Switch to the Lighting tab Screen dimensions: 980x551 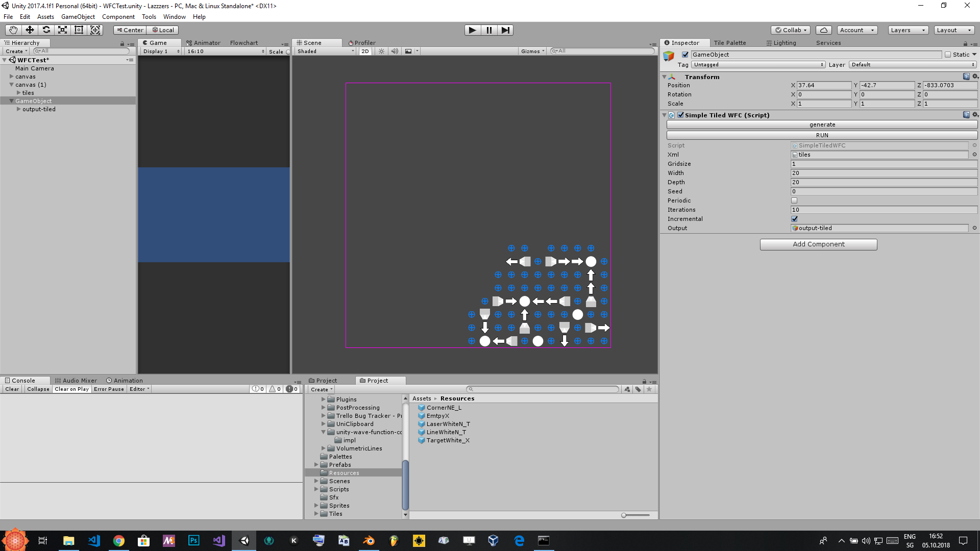pos(781,43)
